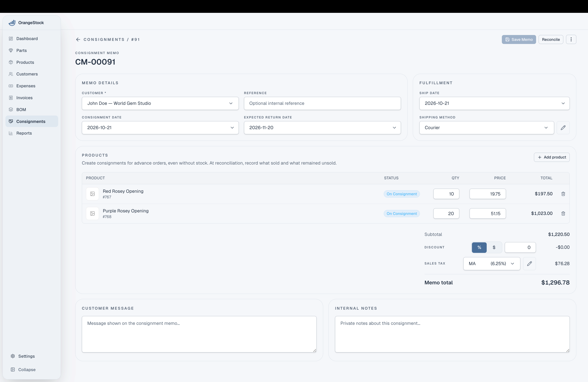Edit sales tax with pencil icon
The height and width of the screenshot is (382, 588).
pos(529,264)
